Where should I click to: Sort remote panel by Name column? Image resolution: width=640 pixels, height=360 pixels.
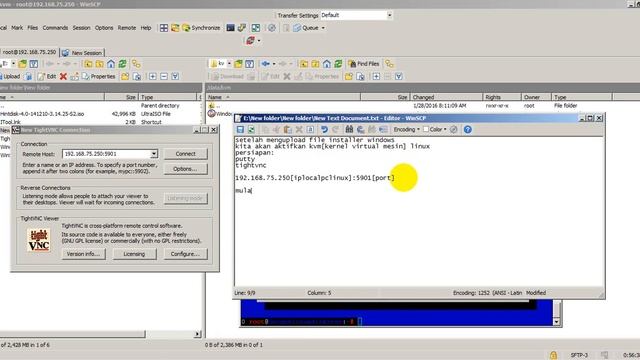pos(283,97)
